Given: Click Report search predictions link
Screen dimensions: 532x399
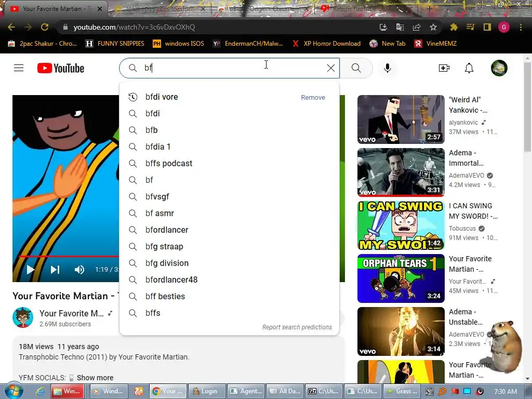Looking at the screenshot, I should (297, 327).
